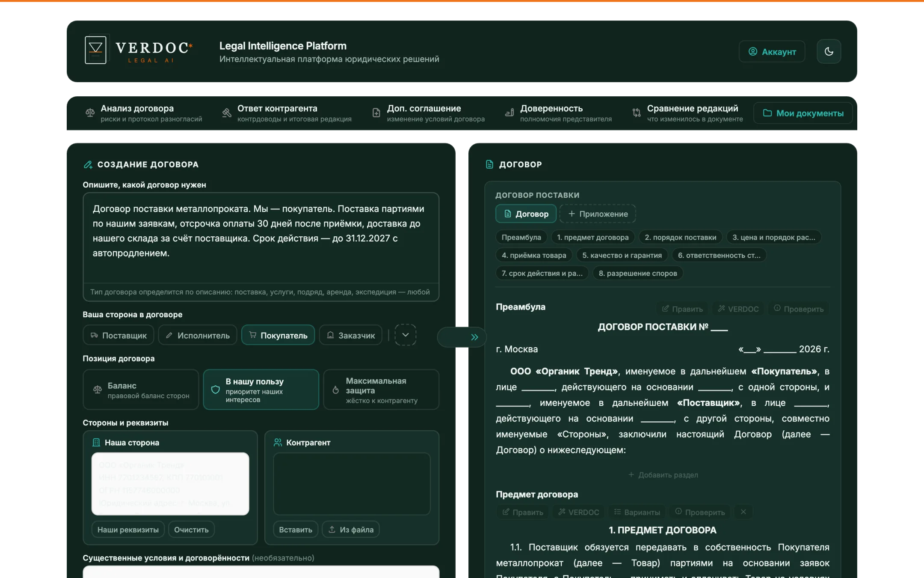Image resolution: width=924 pixels, height=578 pixels.
Task: Open Мои документы
Action: pos(803,113)
